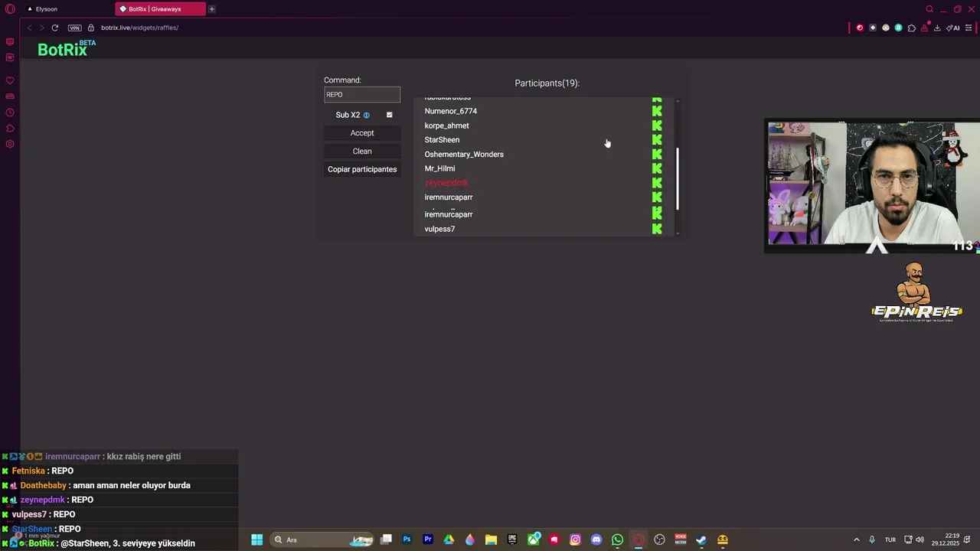Open the sidebar heart bookmarks icon
The width and height of the screenshot is (980, 551).
[x=10, y=80]
